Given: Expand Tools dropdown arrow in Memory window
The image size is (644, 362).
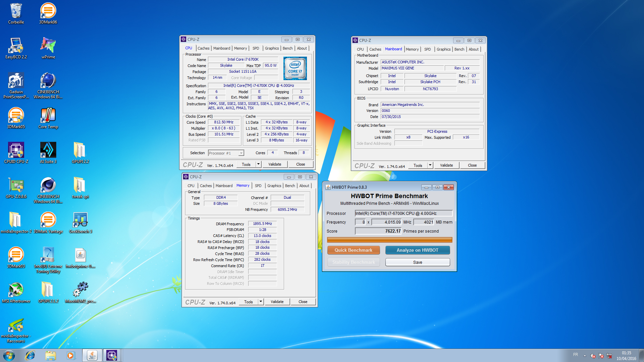Looking at the screenshot, I should tap(261, 302).
